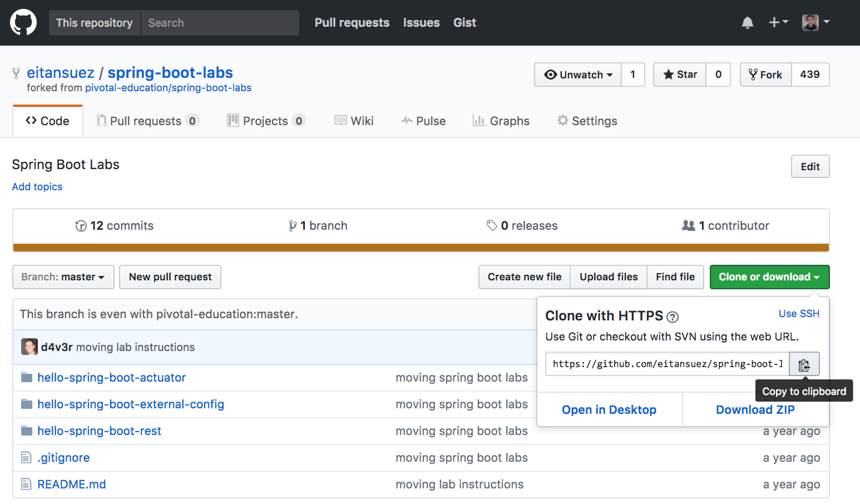Click the d4v3r commit author avatar
The image size is (860, 504).
pyautogui.click(x=29, y=347)
